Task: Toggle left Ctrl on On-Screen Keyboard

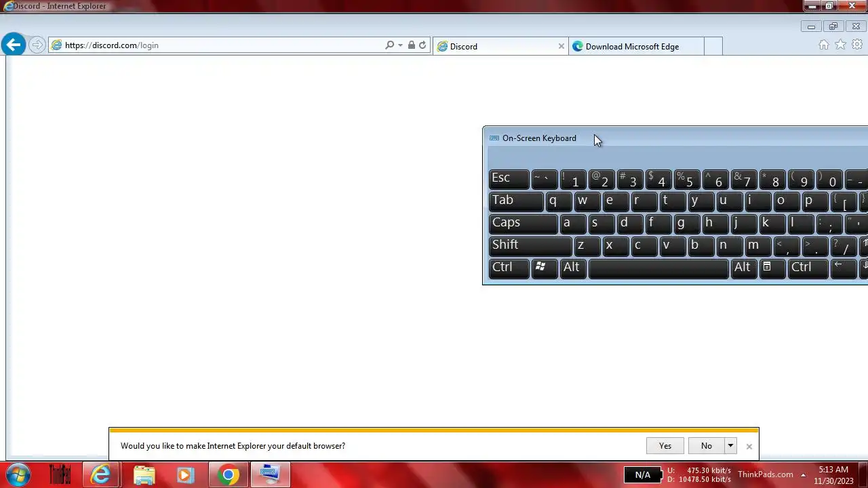Action: coord(509,268)
